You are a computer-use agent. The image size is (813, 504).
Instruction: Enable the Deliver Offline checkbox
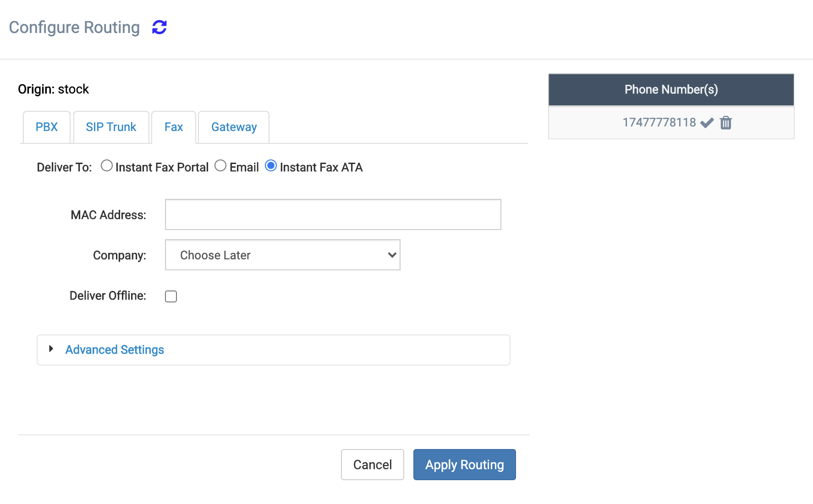[x=171, y=296]
